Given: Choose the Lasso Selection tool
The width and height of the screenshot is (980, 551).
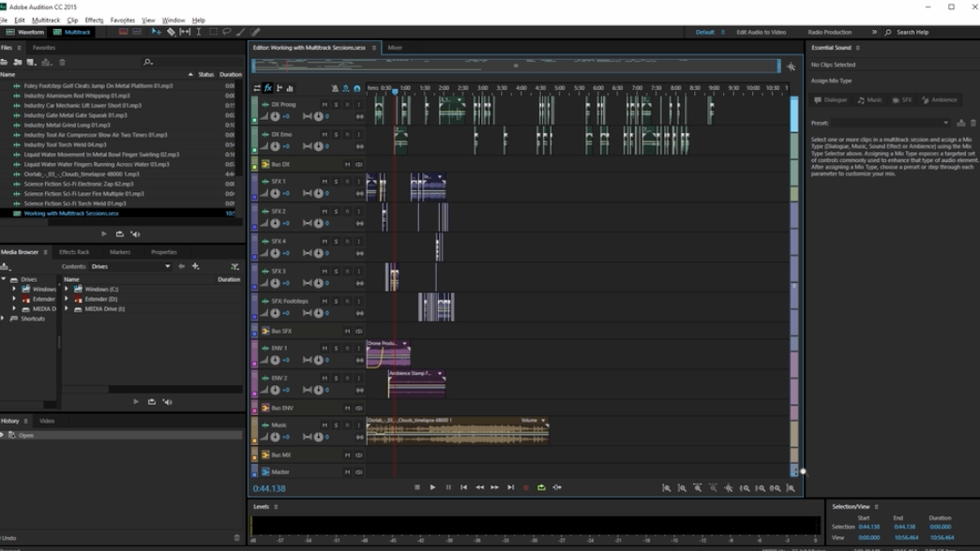Looking at the screenshot, I should [x=227, y=32].
